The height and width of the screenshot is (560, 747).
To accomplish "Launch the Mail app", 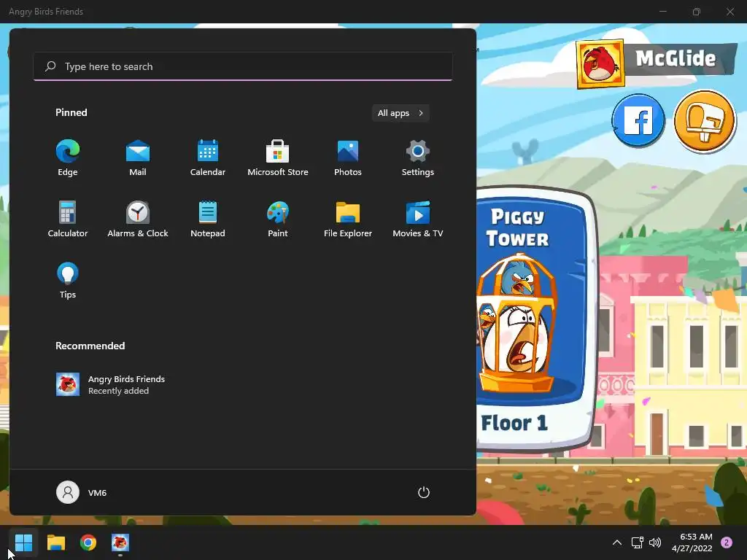I will coord(138,158).
